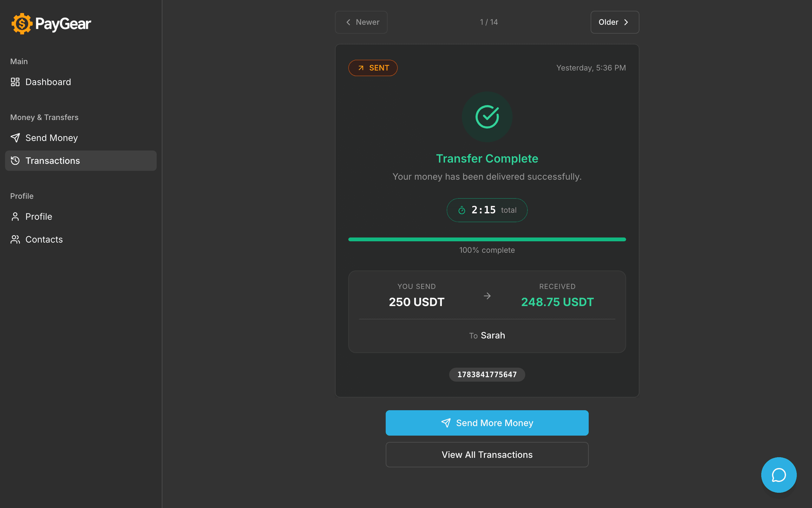The height and width of the screenshot is (508, 812).
Task: Click the Transfer Complete heading
Action: (487, 158)
